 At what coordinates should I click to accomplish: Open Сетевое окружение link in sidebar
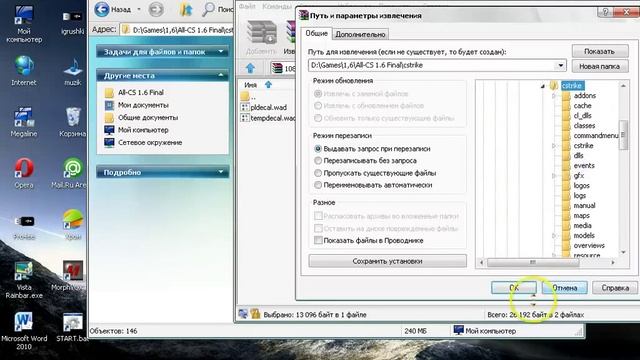click(x=150, y=142)
